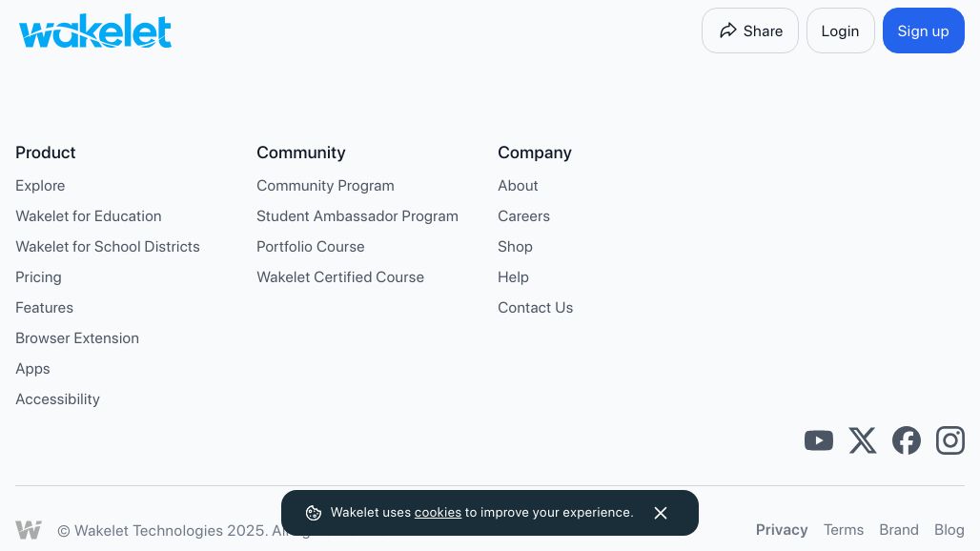Go to the Pricing page

click(38, 277)
